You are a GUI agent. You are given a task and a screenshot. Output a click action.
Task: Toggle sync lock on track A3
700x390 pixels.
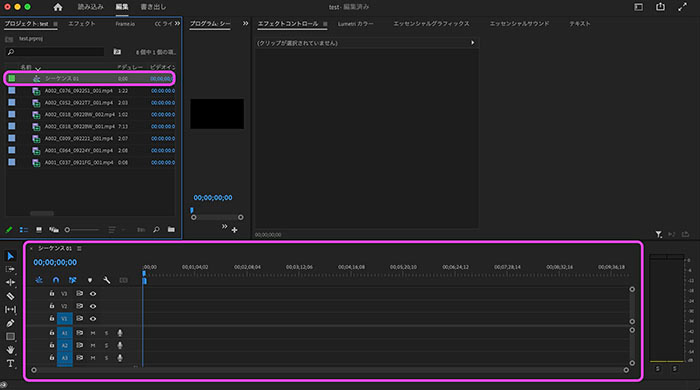(79, 358)
